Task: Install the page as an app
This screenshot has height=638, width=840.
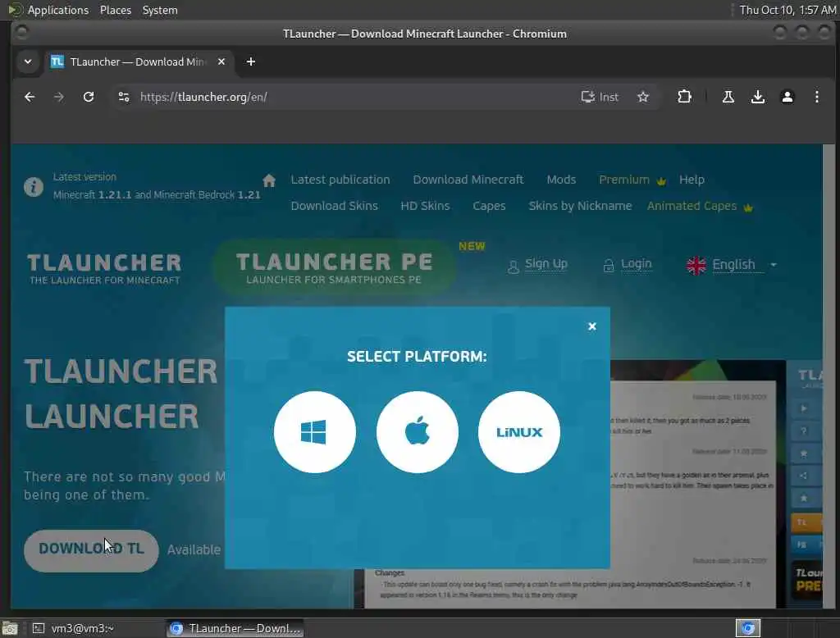Action: click(600, 97)
